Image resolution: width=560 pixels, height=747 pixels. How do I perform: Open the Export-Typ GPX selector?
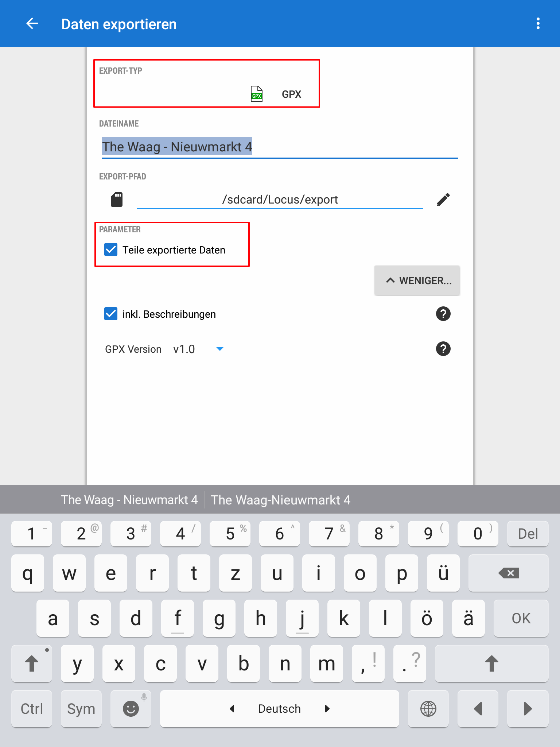(277, 94)
